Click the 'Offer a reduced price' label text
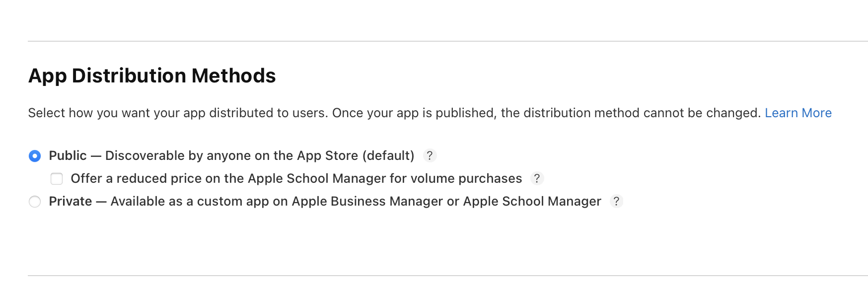The image size is (868, 293). (296, 179)
